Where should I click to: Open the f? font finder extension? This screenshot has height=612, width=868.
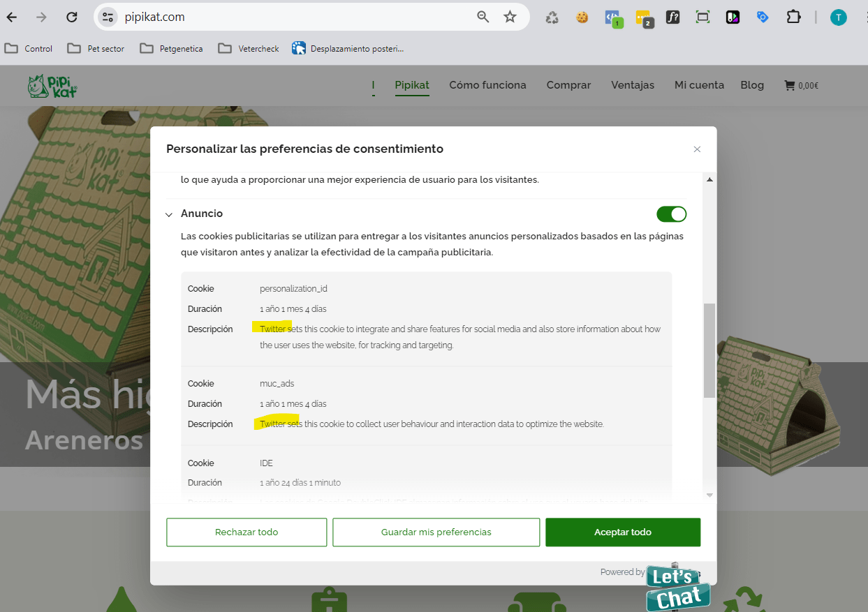(x=672, y=17)
